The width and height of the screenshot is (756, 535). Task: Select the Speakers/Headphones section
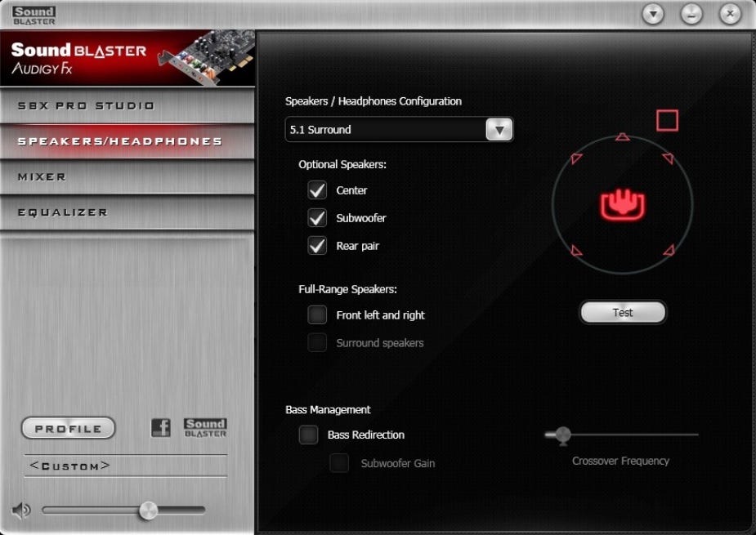[127, 141]
